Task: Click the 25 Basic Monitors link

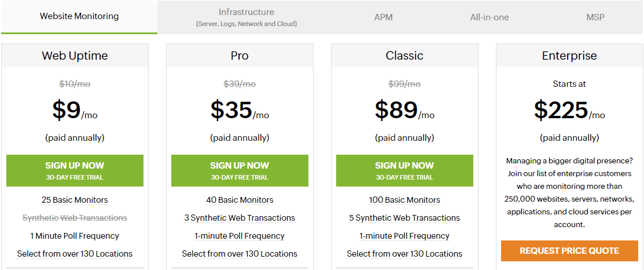Action: coord(75,200)
